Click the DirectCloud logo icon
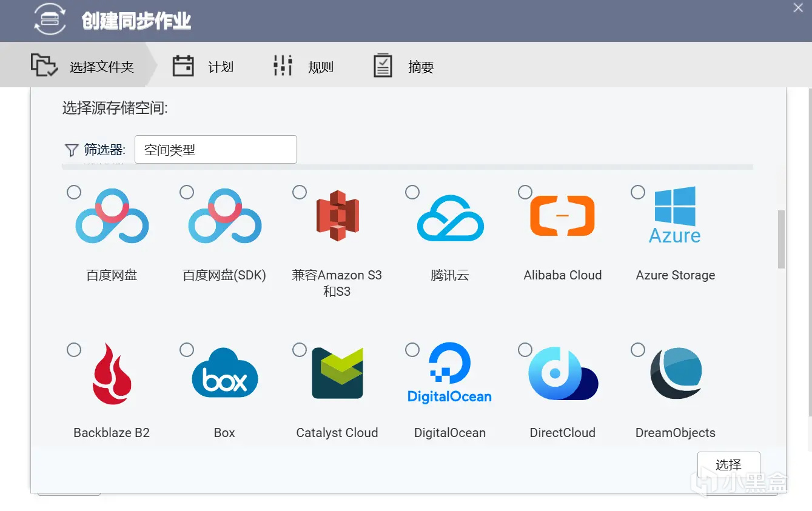 click(563, 373)
